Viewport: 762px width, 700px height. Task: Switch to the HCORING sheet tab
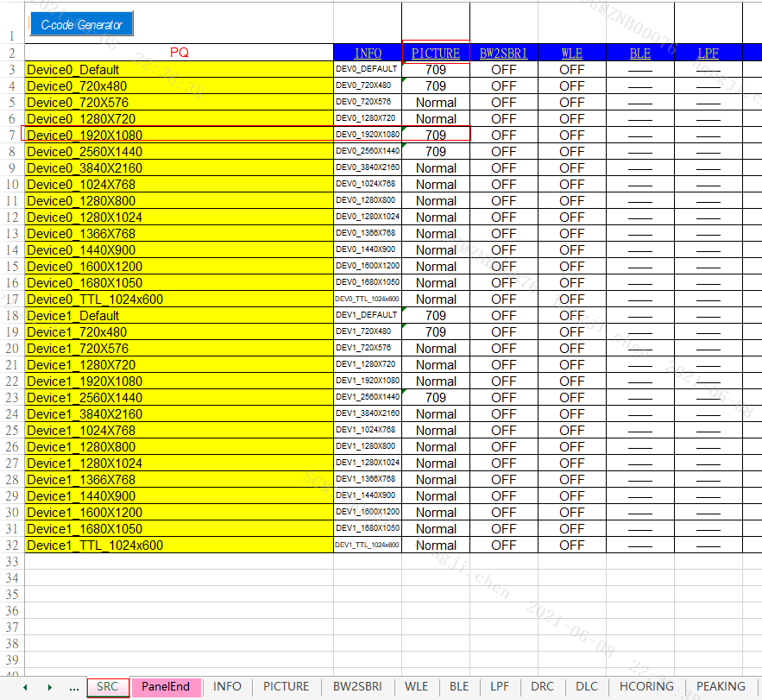[645, 686]
